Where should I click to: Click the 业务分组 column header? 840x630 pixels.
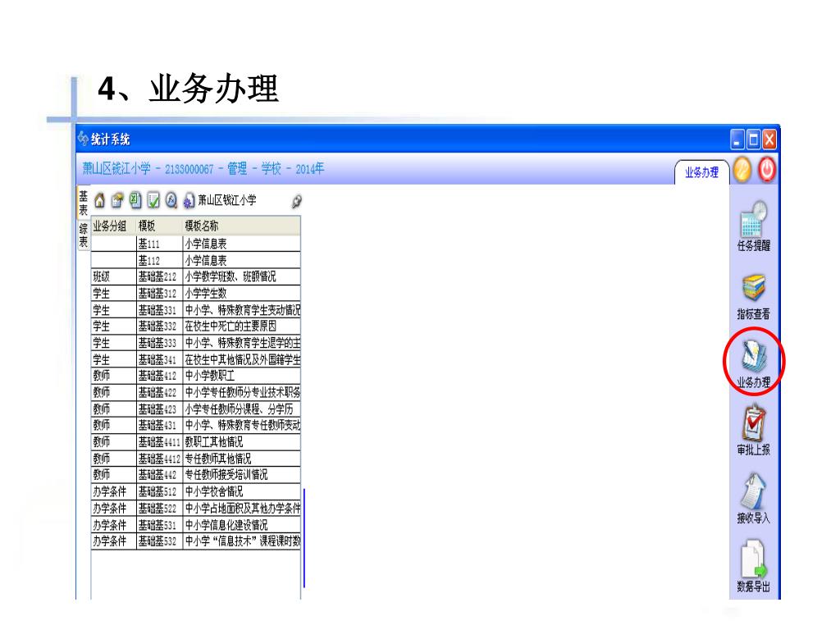pos(113,226)
